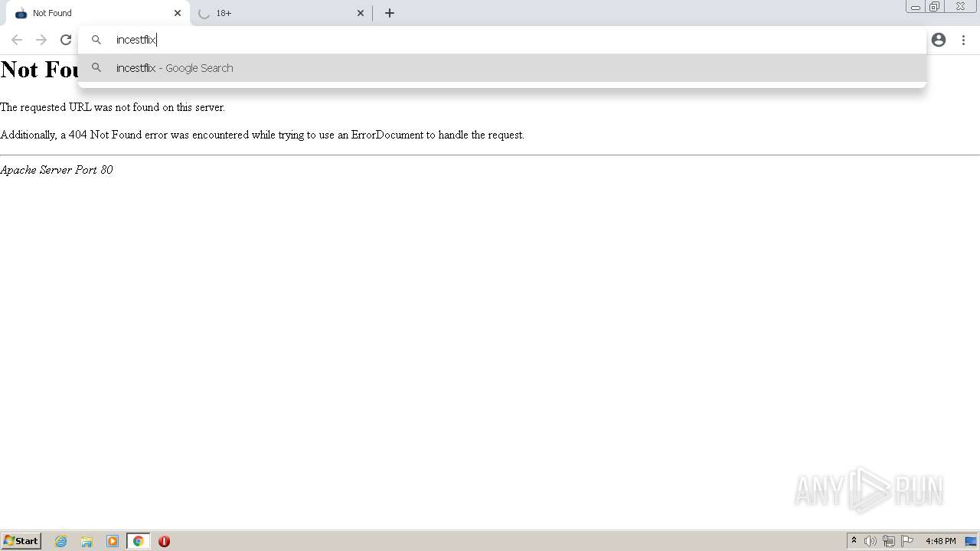Switch to the 18+ tab
The image size is (980, 551).
coord(281,13)
